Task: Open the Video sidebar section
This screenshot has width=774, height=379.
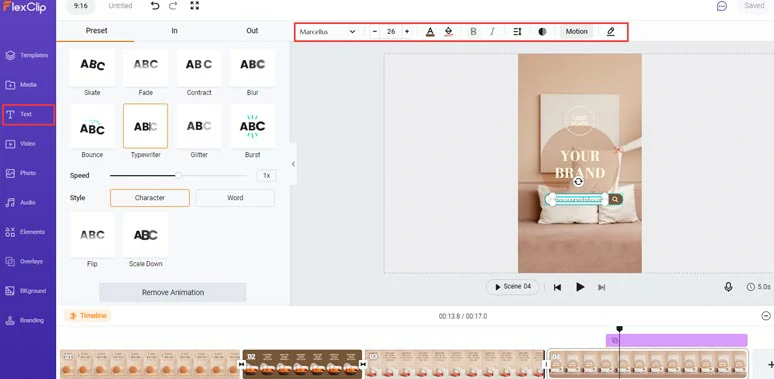Action: click(x=21, y=144)
